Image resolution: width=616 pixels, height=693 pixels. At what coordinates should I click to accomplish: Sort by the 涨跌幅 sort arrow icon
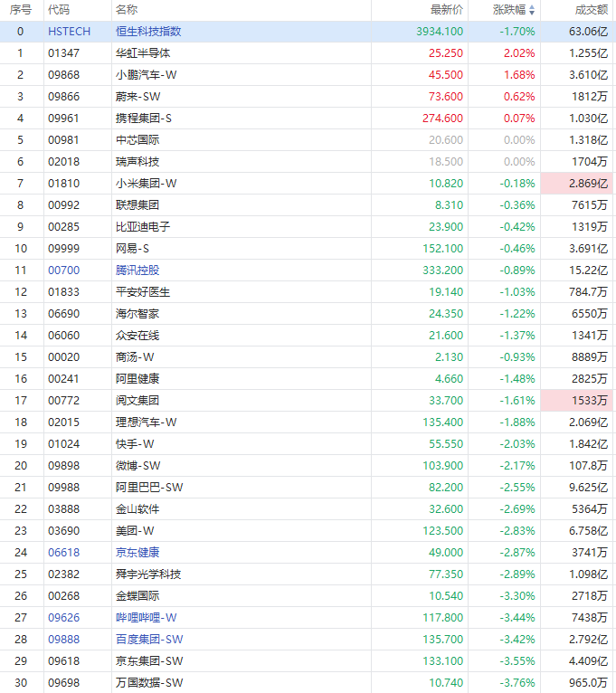pos(532,10)
